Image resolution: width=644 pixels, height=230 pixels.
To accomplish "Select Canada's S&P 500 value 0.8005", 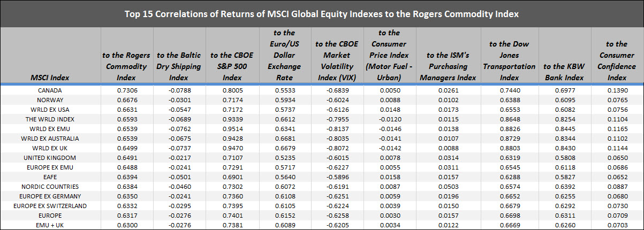I will pos(232,90).
